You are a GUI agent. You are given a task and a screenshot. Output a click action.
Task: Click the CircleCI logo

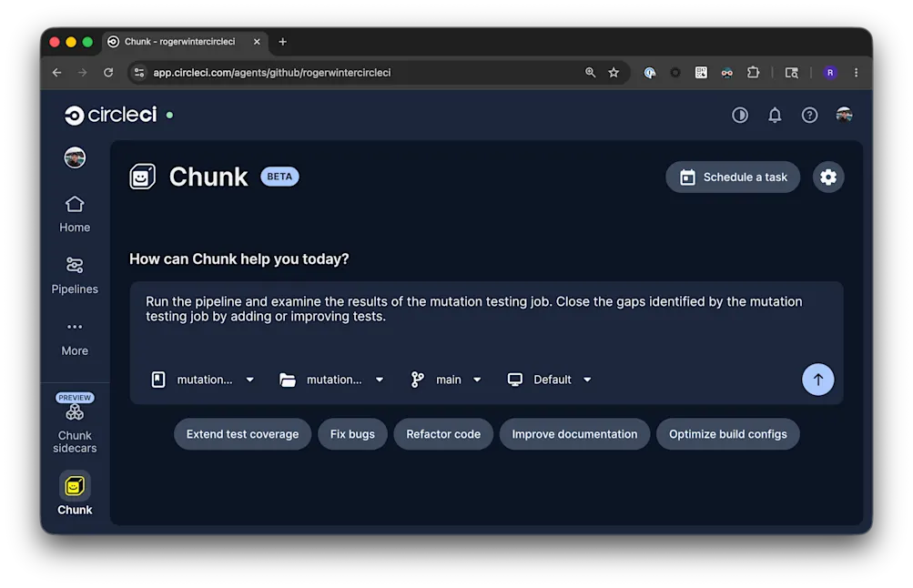111,115
